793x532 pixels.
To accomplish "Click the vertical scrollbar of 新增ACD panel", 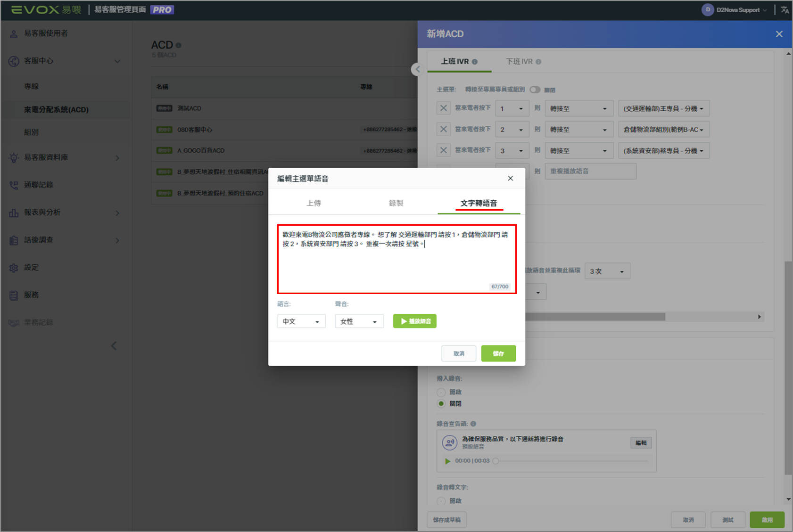I will click(x=788, y=368).
